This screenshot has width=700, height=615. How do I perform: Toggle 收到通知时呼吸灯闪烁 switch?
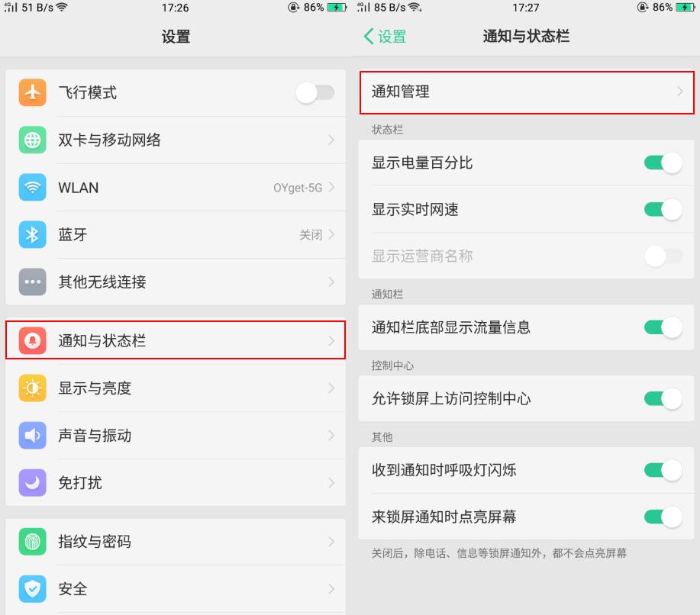click(x=663, y=470)
